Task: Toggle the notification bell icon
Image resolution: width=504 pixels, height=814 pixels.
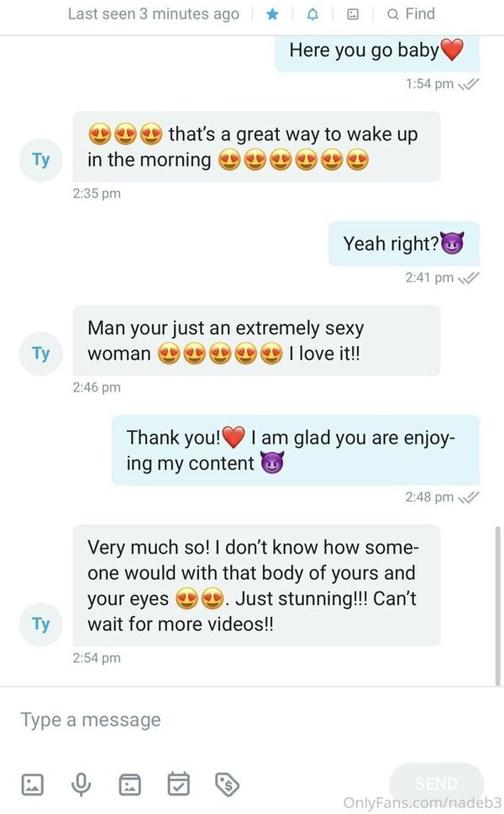Action: click(312, 14)
